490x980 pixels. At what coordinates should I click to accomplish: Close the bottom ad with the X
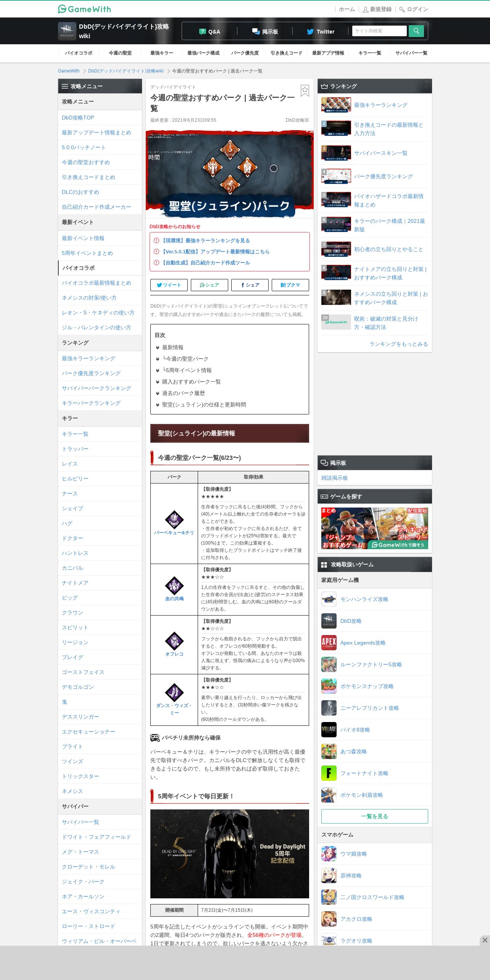pos(485,940)
